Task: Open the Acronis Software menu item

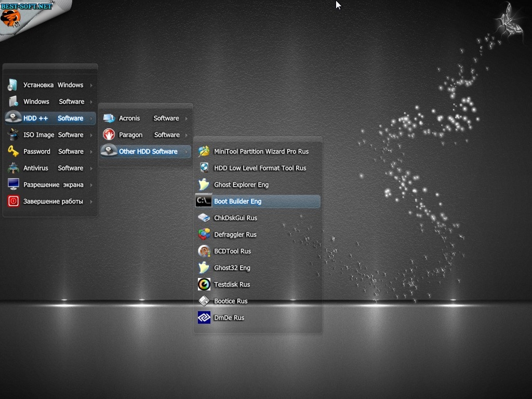Action: [x=145, y=118]
